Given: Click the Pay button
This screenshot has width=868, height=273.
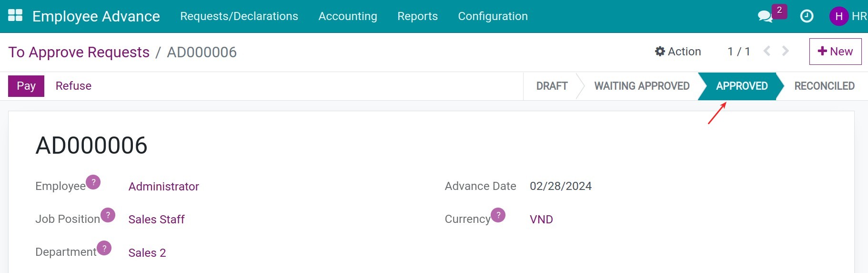Looking at the screenshot, I should [x=26, y=86].
